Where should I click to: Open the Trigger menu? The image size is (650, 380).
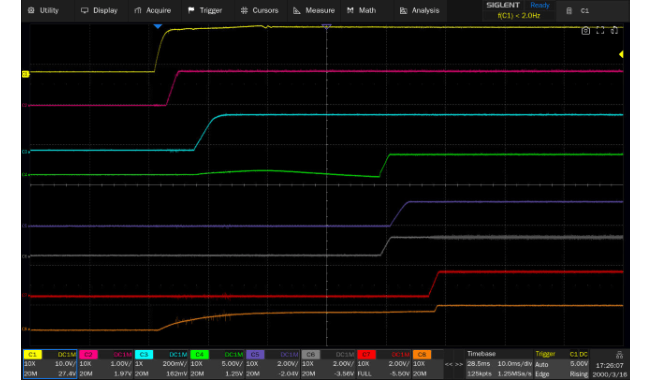point(205,10)
